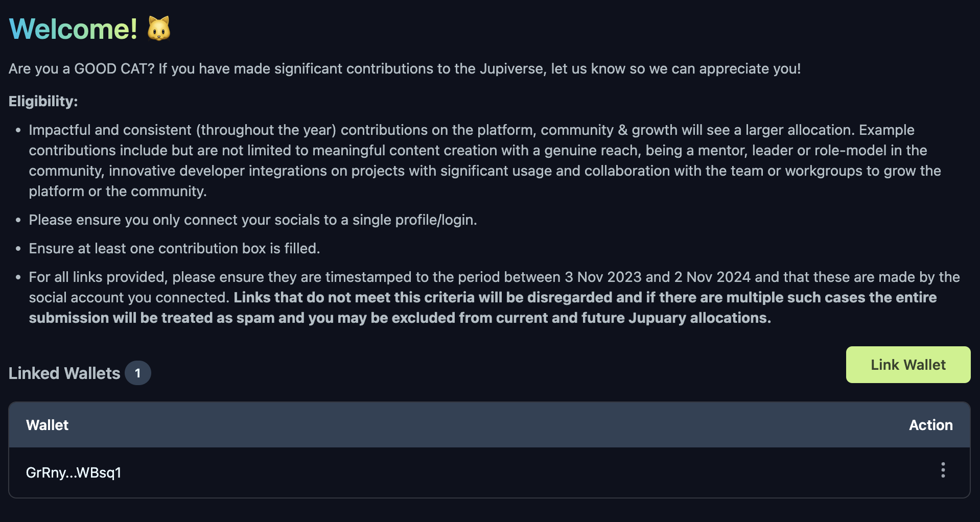
Task: Click the Wallet column header
Action: tap(47, 425)
